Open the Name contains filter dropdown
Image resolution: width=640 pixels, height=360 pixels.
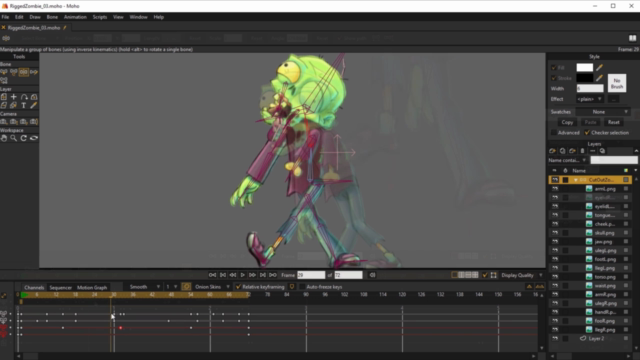click(x=568, y=160)
